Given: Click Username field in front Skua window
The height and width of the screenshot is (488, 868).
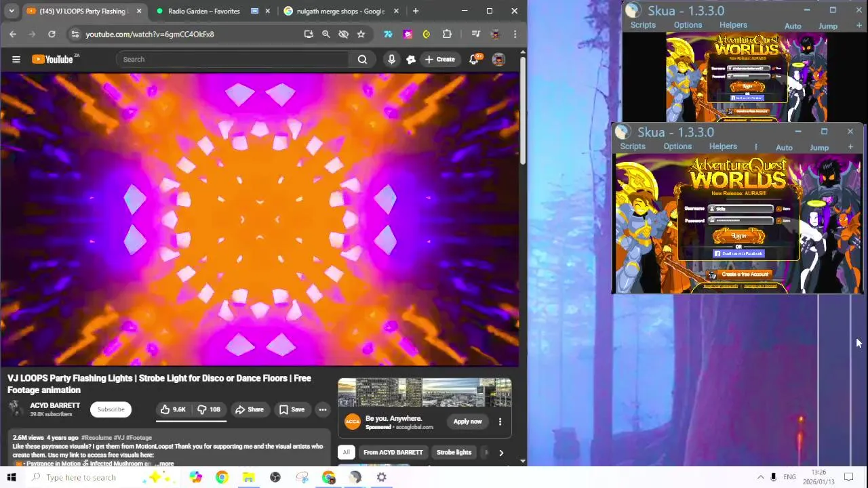Looking at the screenshot, I should coord(740,209).
